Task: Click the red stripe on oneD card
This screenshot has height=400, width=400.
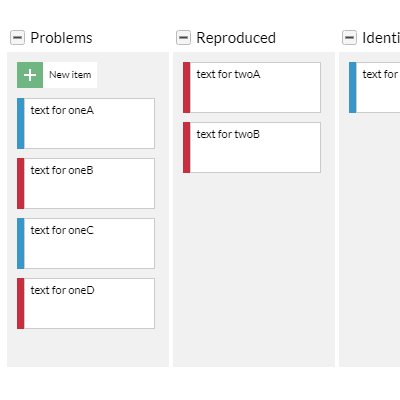Action: tap(21, 303)
